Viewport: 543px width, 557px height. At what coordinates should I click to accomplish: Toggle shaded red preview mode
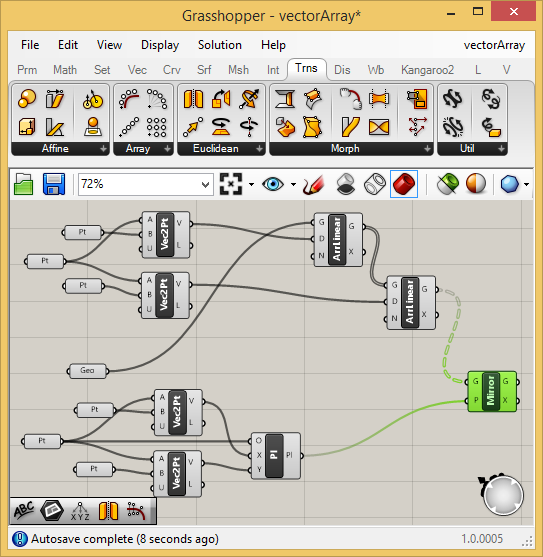tap(404, 184)
